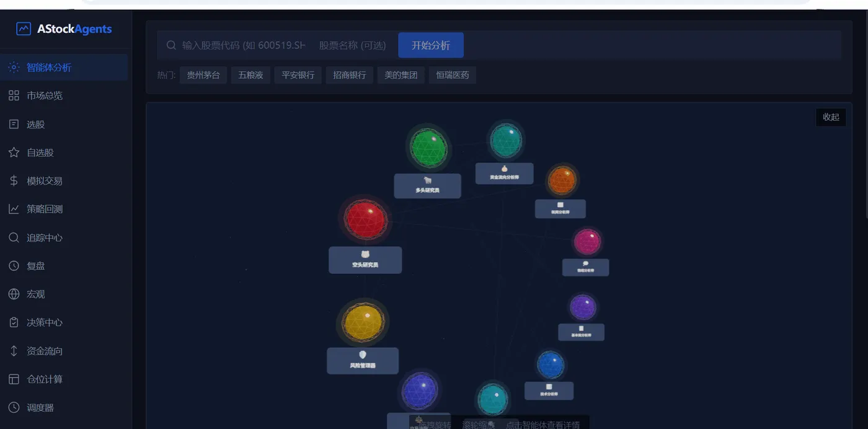The image size is (868, 429).
Task: Click the 市场总览 grid icon
Action: tap(14, 95)
